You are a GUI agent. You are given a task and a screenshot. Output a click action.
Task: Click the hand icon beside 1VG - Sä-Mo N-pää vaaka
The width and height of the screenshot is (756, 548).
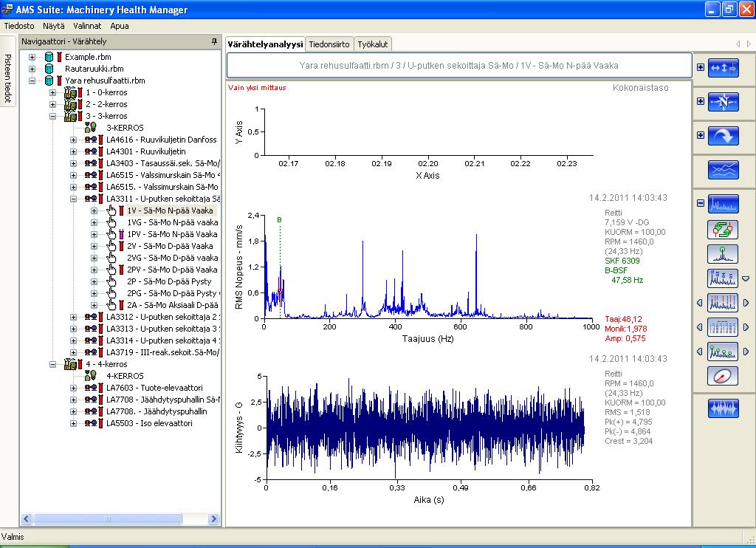[111, 222]
